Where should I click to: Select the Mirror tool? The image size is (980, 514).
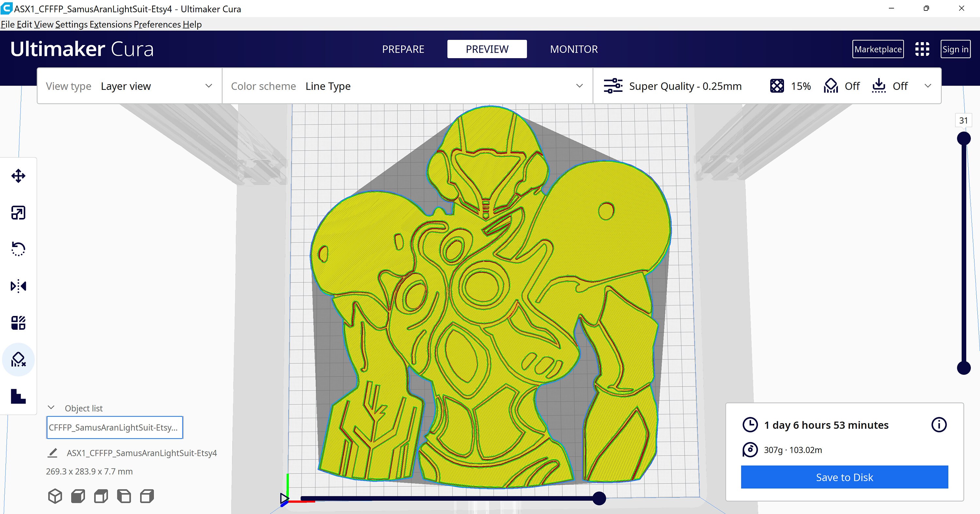(18, 286)
